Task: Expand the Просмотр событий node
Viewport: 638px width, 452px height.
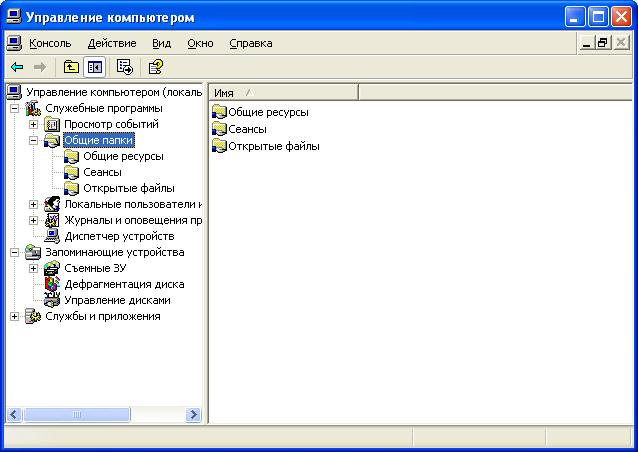Action: [33, 124]
